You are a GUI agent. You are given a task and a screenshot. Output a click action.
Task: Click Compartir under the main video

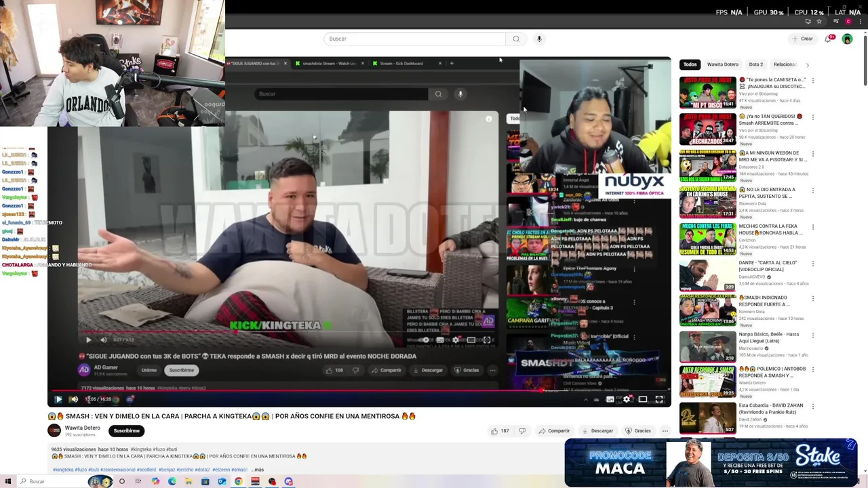[x=554, y=431]
